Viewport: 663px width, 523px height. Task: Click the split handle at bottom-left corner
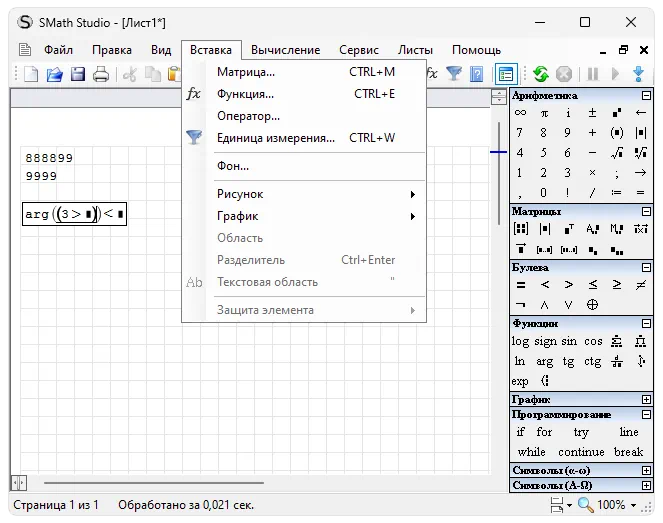(x=19, y=482)
